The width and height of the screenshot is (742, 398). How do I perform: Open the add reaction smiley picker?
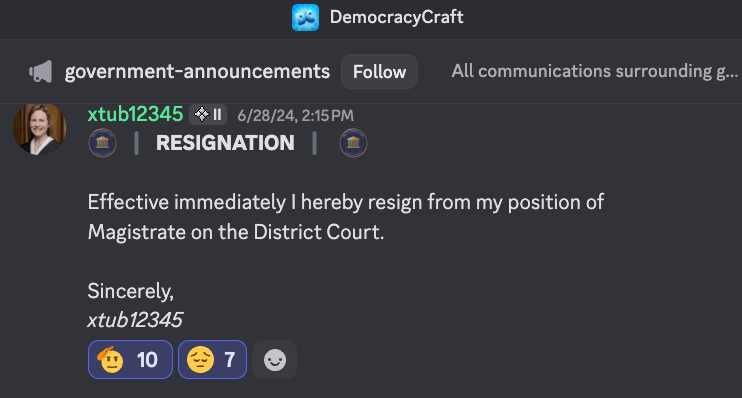(x=274, y=360)
